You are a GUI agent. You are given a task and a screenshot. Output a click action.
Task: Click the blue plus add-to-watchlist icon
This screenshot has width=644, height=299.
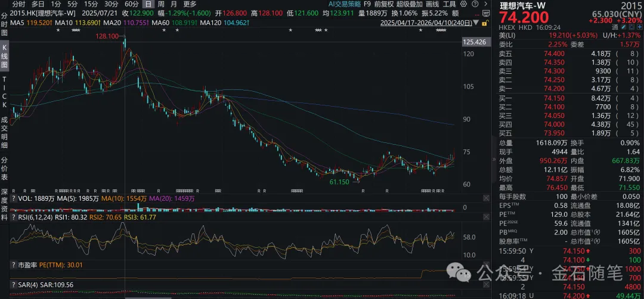click(x=638, y=26)
